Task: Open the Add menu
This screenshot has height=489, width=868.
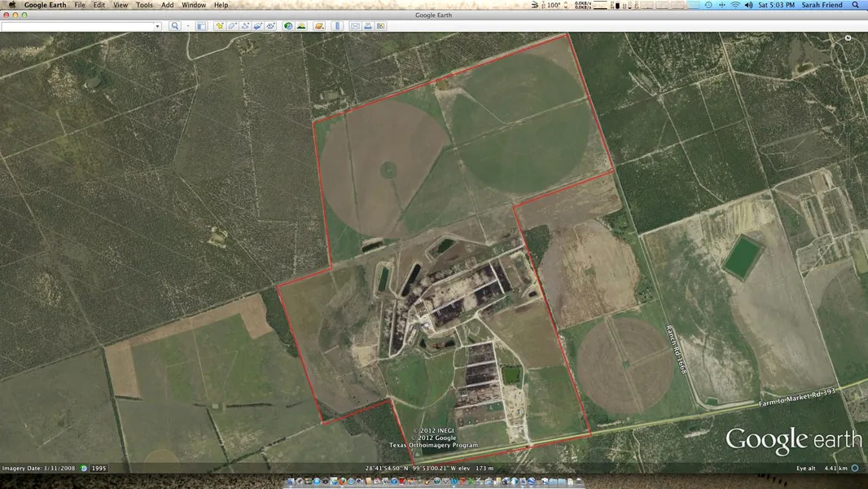Action: point(167,5)
